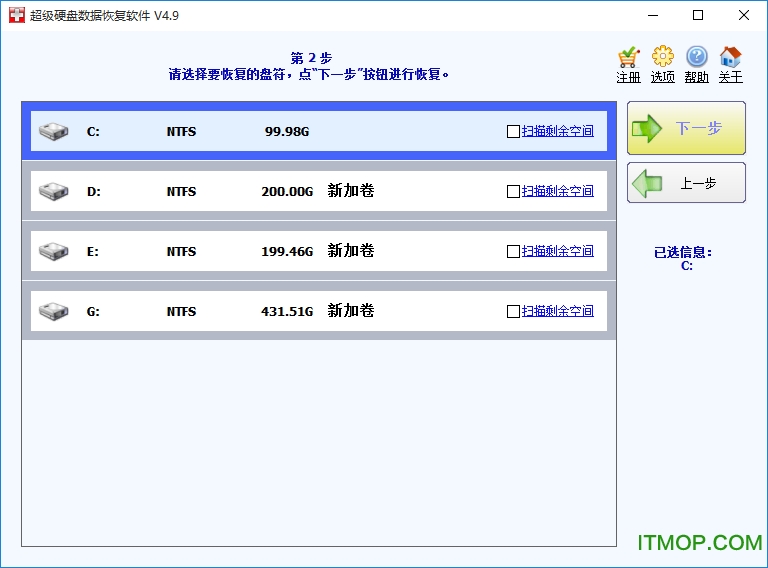The width and height of the screenshot is (768, 568).
Task: Go back with Previous Step (上一步) button
Action: (686, 183)
